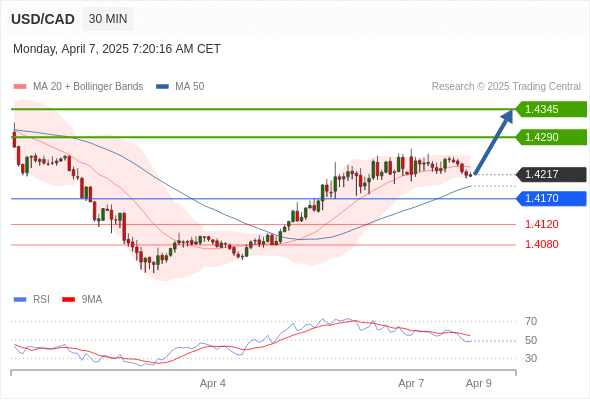Click the 1.4080 red support label
Image resolution: width=590 pixels, height=400 pixels.
point(541,244)
